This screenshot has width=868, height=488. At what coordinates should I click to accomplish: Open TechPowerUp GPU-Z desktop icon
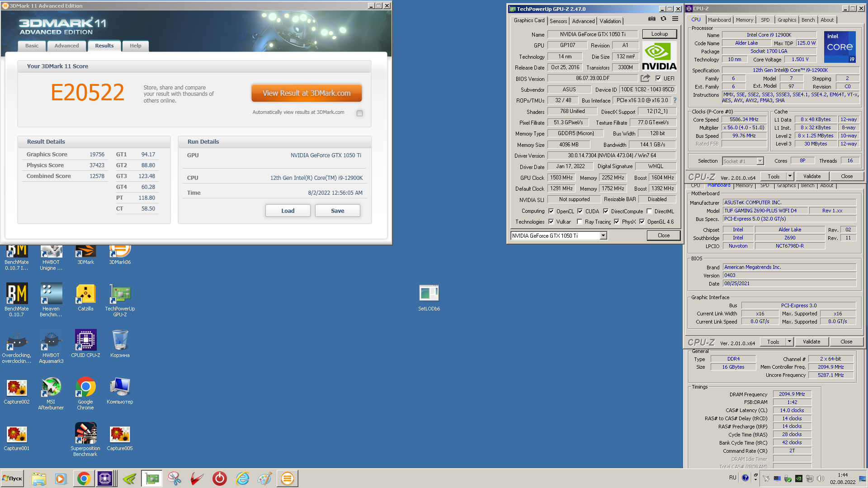[x=120, y=299]
